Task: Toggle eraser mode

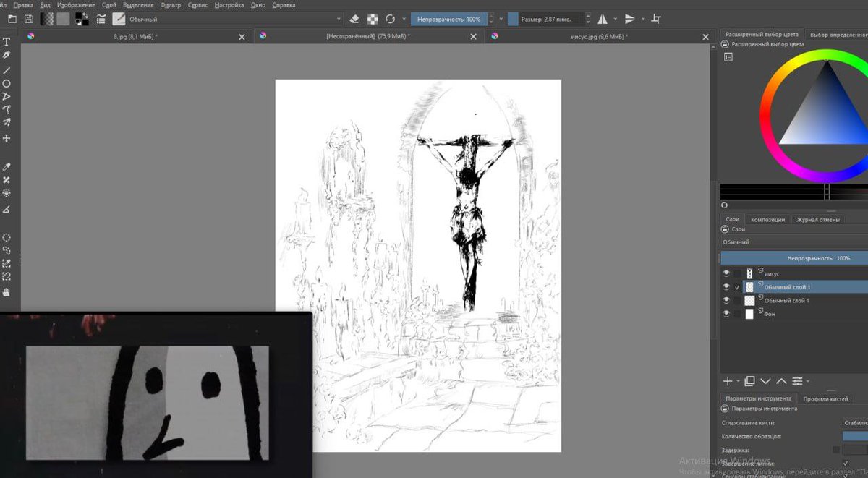Action: pyautogui.click(x=354, y=19)
